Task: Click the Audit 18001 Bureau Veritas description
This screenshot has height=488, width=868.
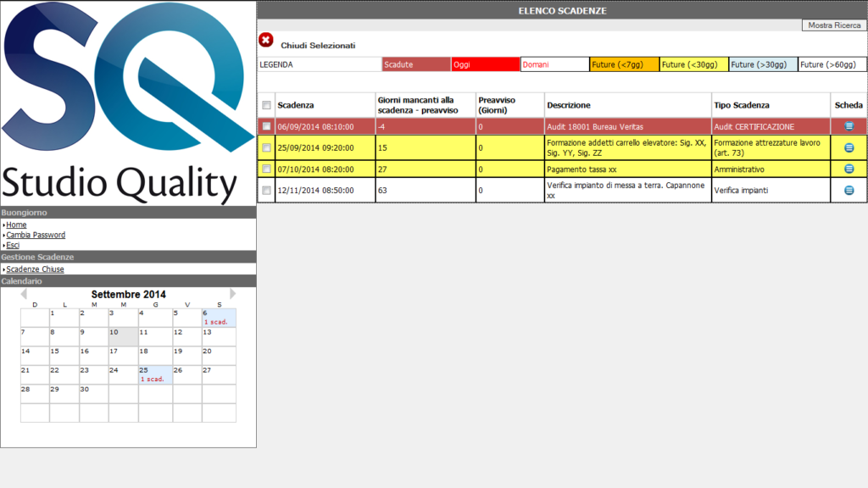Action: (x=628, y=127)
